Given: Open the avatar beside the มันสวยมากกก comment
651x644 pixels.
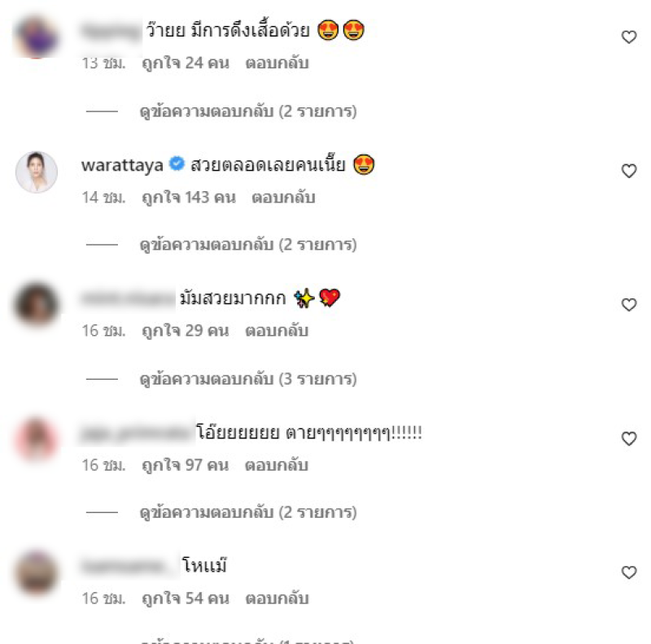Looking at the screenshot, I should pos(37,304).
